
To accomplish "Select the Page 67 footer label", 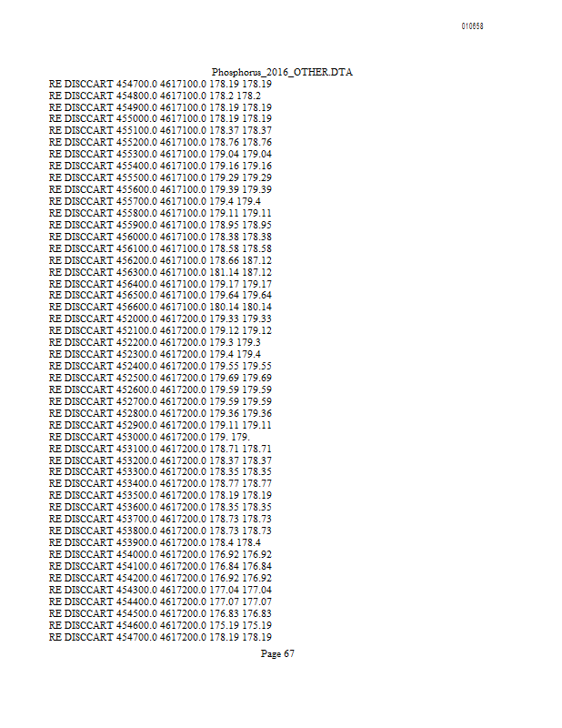I will pos(277,653).
